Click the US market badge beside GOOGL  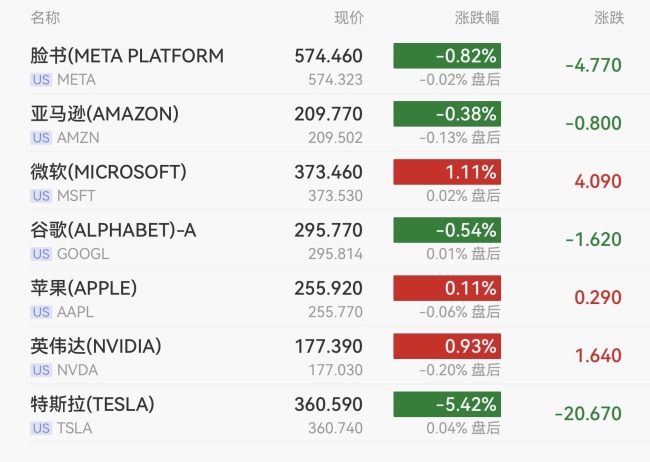click(x=41, y=254)
